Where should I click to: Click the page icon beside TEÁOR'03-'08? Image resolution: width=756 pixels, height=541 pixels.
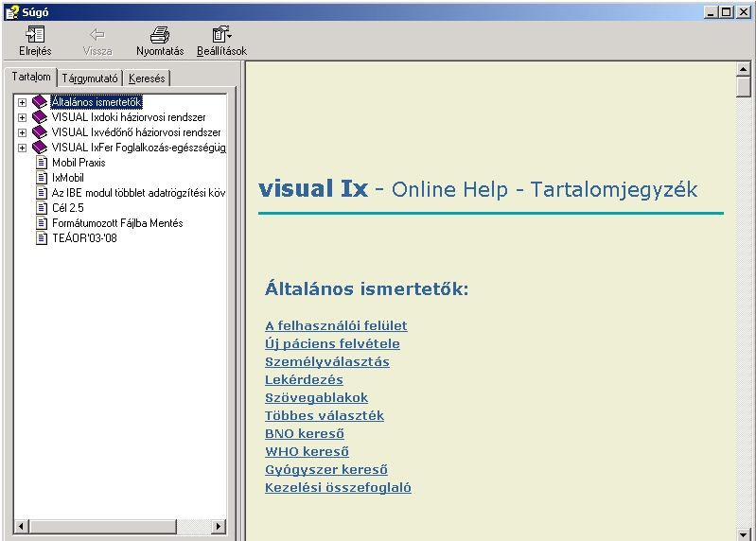(x=42, y=238)
